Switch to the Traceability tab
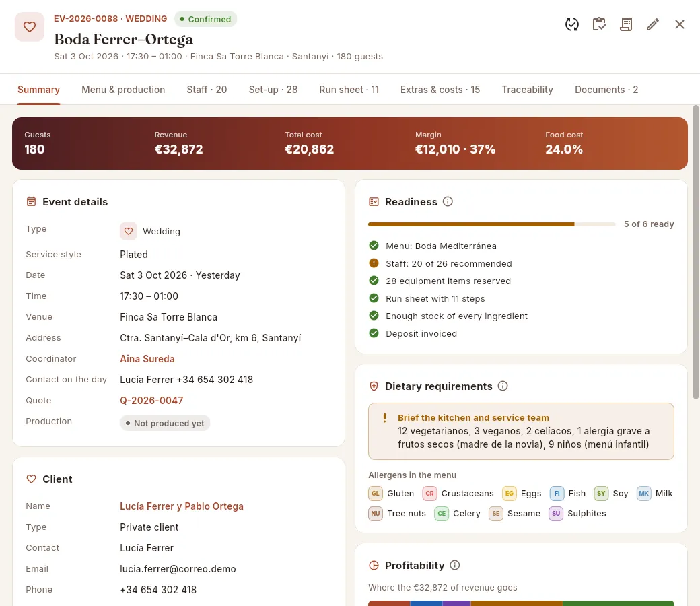 (x=527, y=90)
